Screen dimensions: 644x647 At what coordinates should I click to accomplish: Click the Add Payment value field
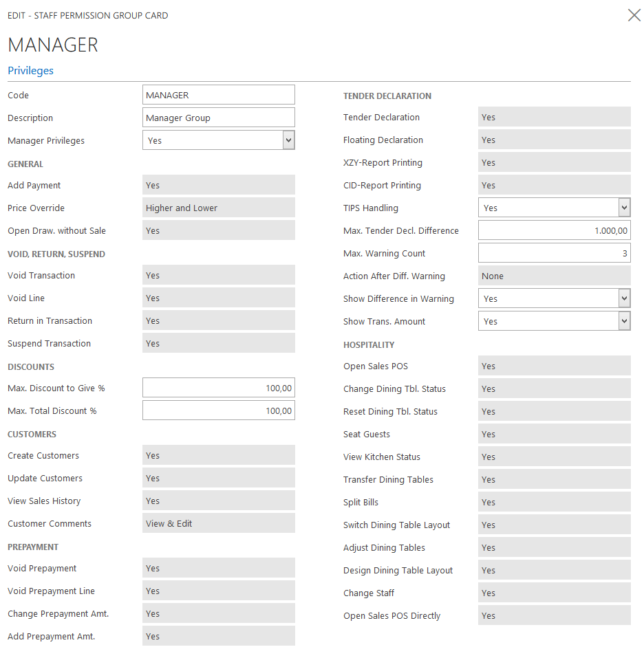pyautogui.click(x=218, y=185)
